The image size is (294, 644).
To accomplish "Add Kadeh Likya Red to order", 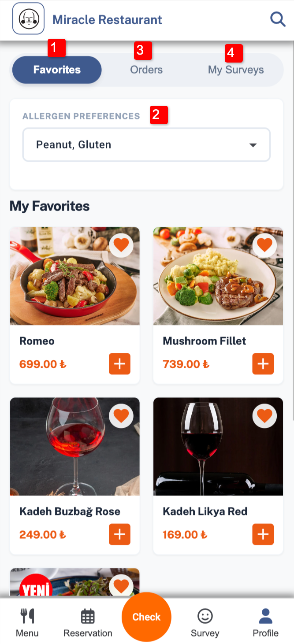I will click(263, 534).
